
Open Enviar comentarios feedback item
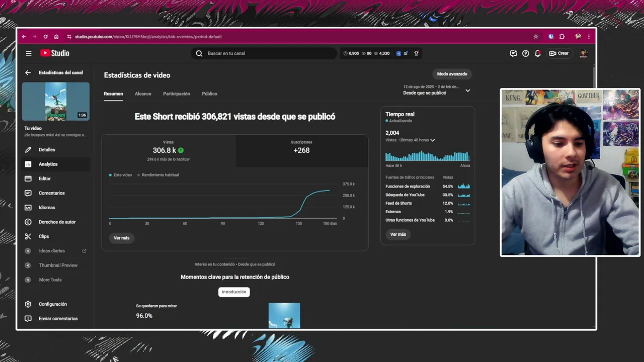click(56, 319)
